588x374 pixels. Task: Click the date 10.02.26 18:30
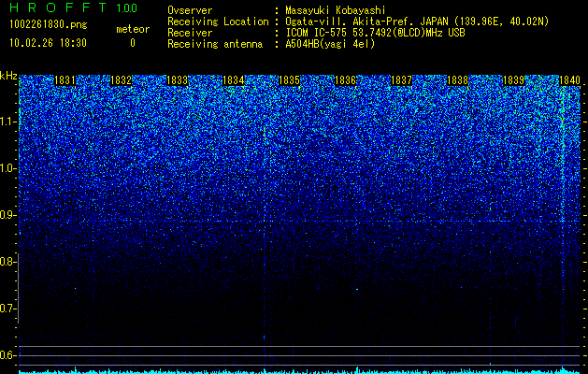coord(48,43)
